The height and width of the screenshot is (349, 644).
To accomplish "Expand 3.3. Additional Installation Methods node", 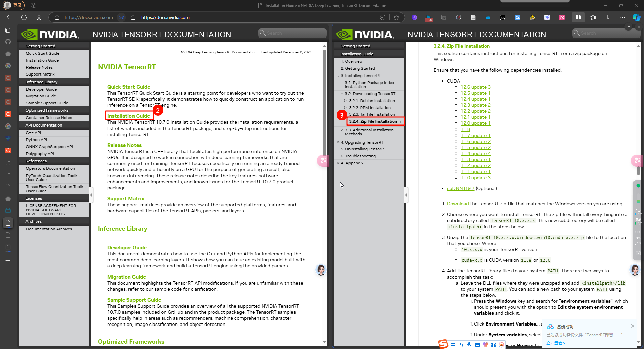I will coord(342,130).
